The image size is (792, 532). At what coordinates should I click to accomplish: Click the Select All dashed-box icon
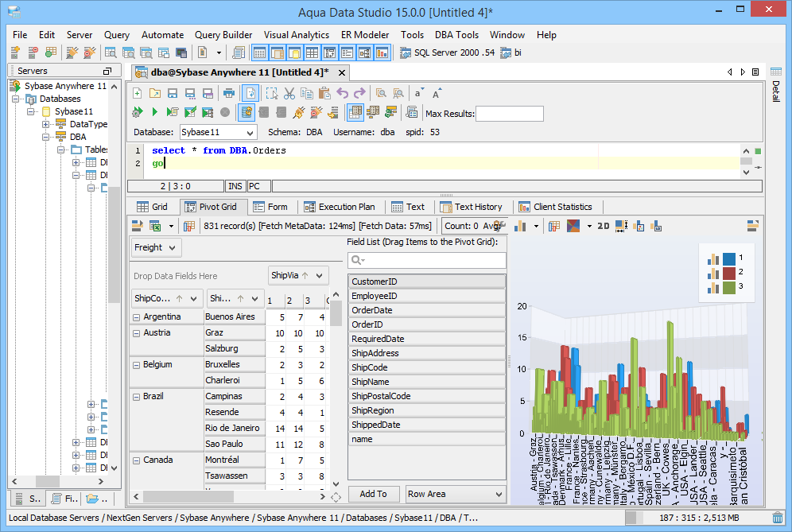(272, 94)
